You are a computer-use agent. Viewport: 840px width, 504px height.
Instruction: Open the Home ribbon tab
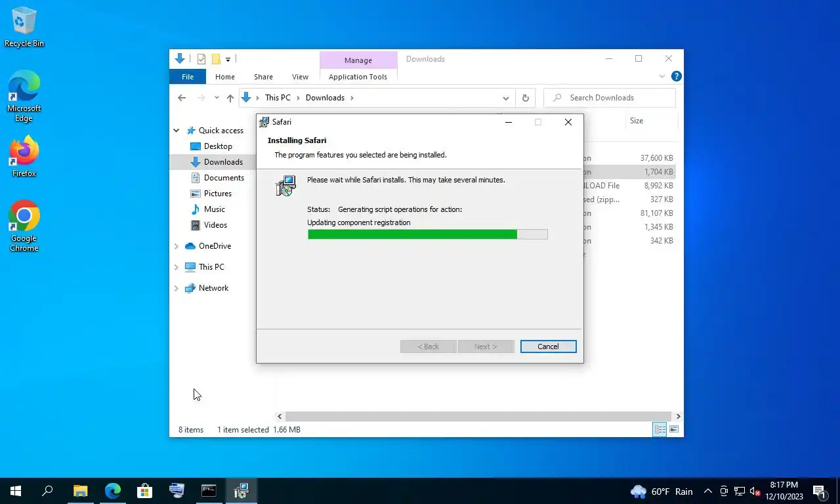225,77
